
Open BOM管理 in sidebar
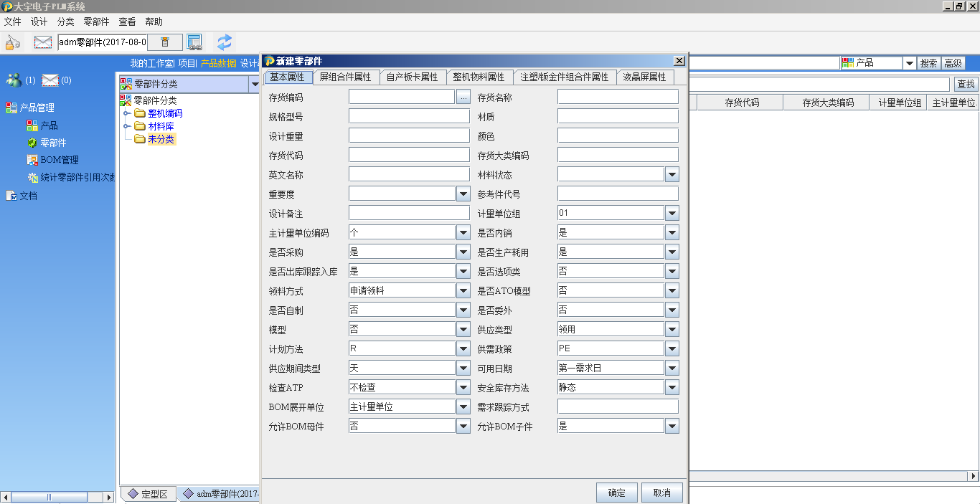point(60,160)
